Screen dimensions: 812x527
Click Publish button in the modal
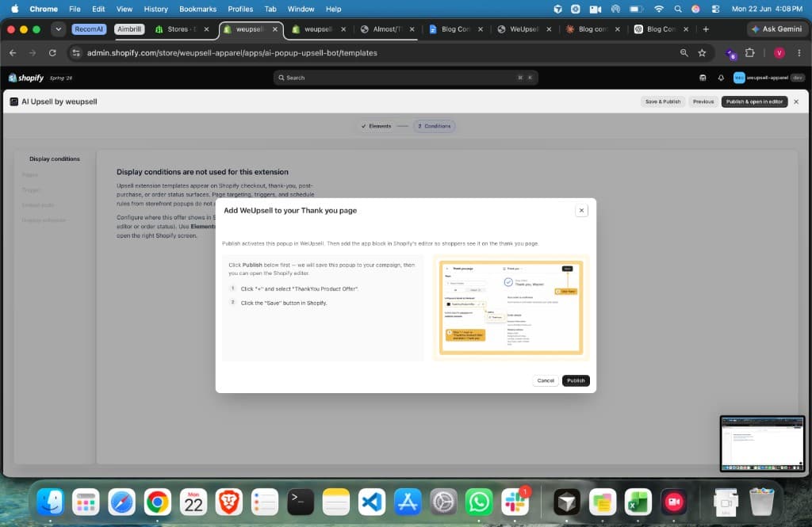click(x=576, y=380)
